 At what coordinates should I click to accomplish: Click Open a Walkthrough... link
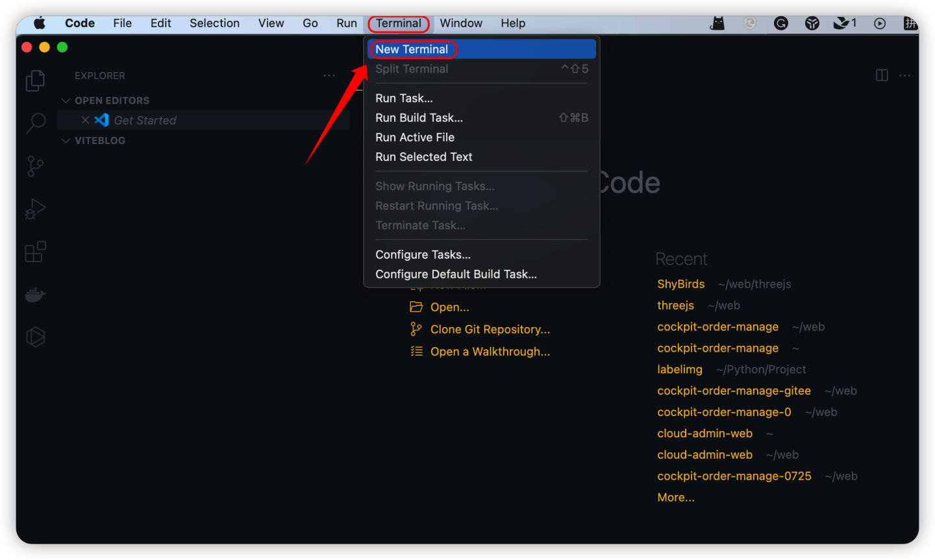(490, 351)
